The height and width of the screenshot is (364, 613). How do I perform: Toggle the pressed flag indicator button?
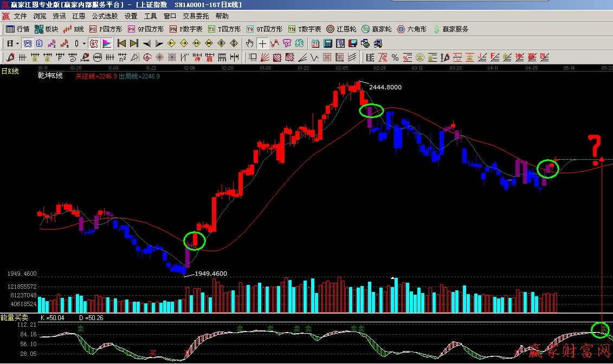(x=107, y=43)
